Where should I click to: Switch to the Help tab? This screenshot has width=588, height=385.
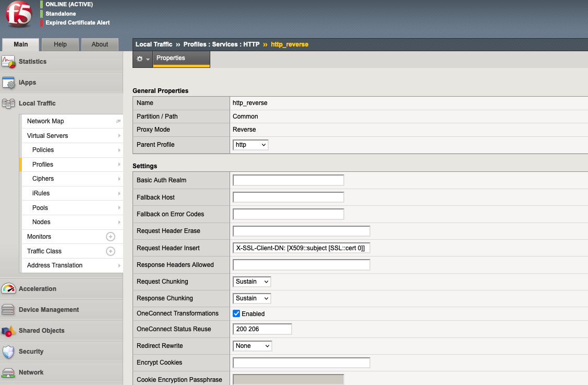coord(60,44)
